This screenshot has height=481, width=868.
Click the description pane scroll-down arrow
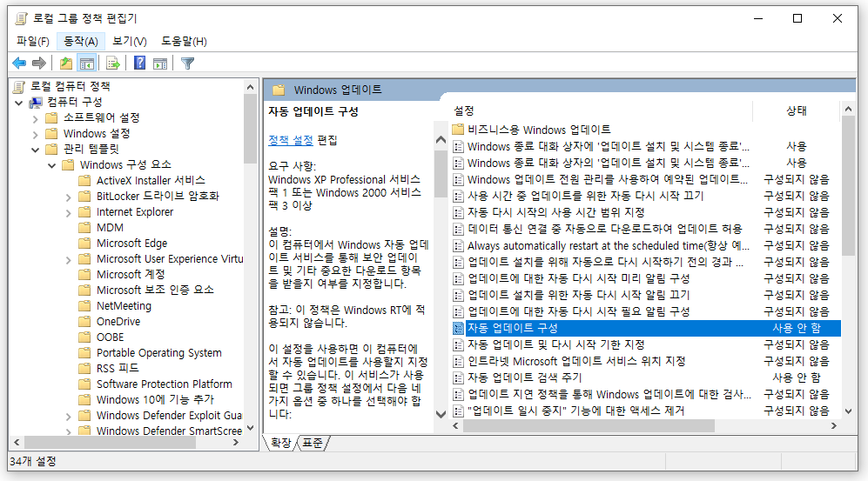[441, 414]
